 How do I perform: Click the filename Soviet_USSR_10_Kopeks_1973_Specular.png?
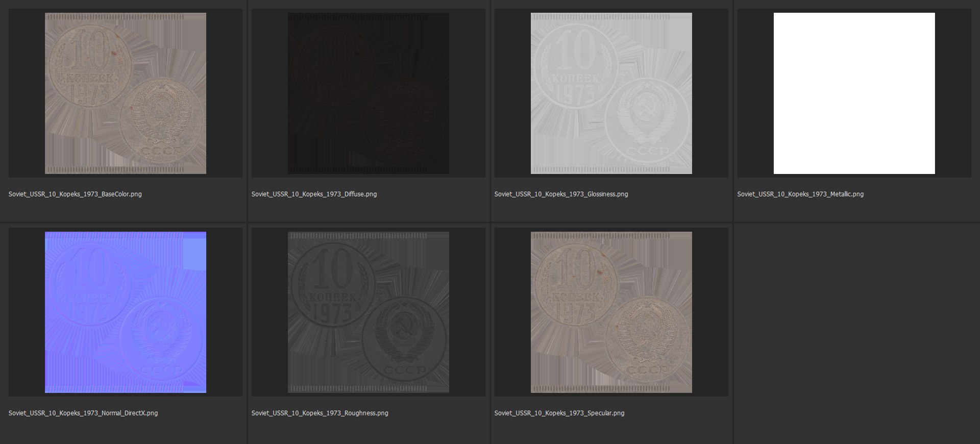559,413
